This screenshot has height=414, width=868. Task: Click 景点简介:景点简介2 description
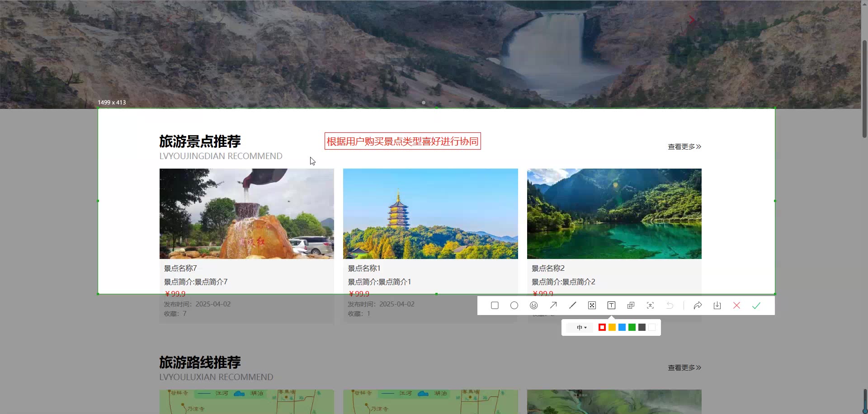click(x=563, y=282)
